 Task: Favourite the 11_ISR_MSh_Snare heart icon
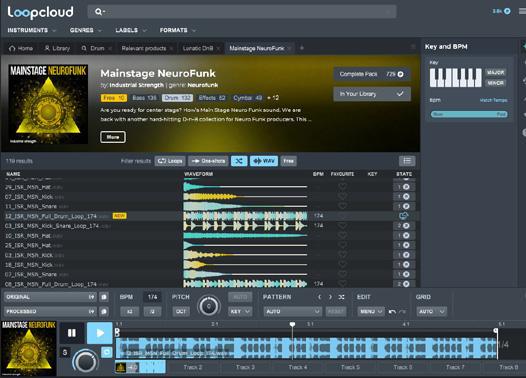pos(342,206)
